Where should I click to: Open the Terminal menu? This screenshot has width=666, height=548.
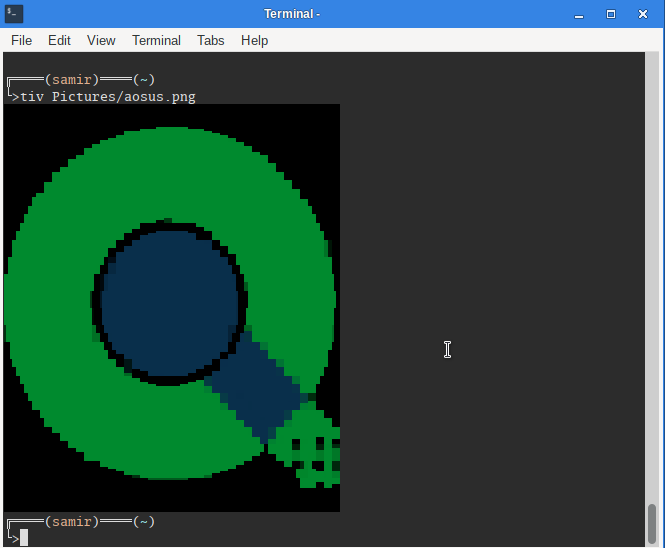coord(156,40)
